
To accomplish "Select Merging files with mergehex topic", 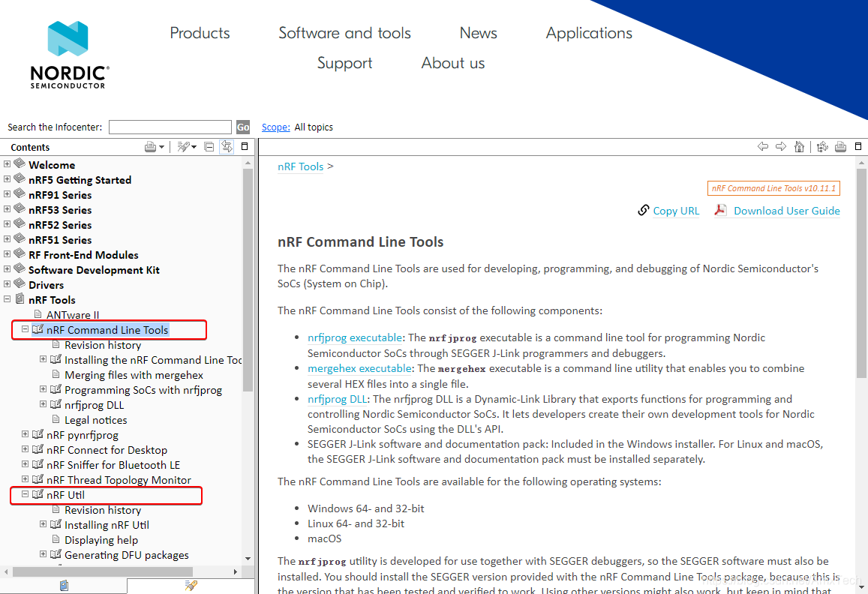I will [x=134, y=375].
